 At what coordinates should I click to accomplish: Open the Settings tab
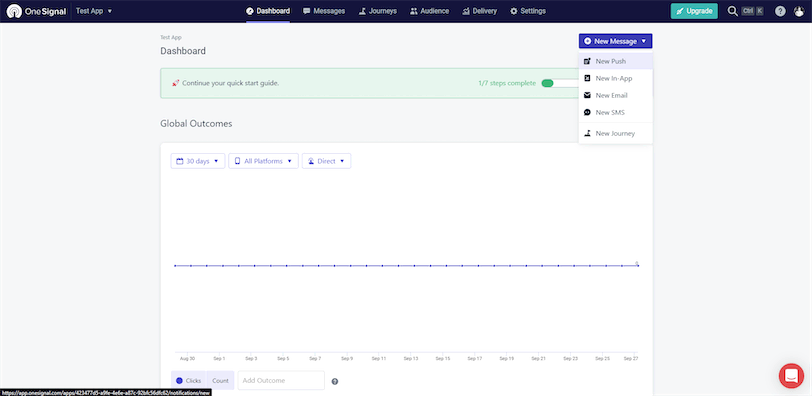[x=527, y=11]
